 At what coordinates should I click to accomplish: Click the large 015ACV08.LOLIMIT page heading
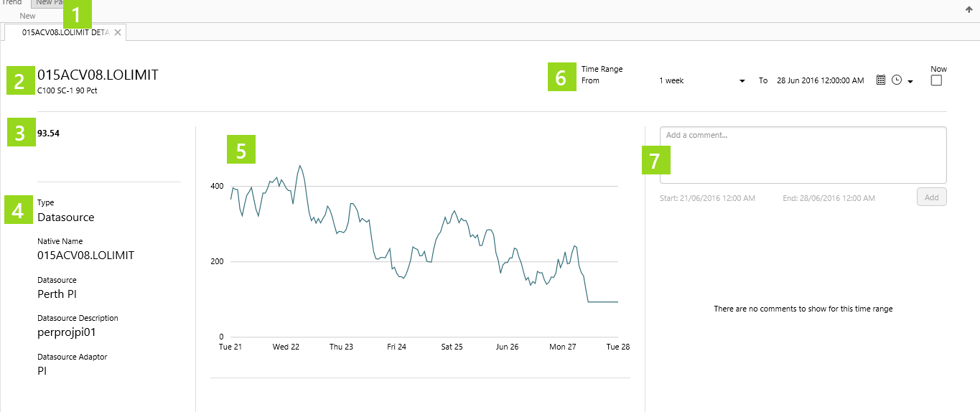(97, 75)
